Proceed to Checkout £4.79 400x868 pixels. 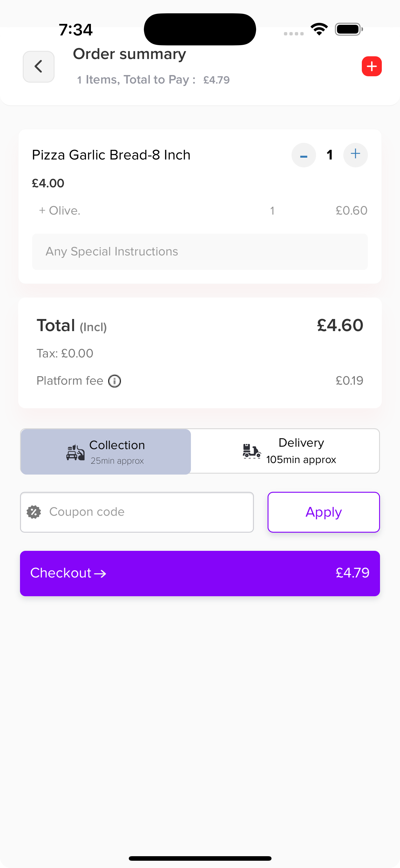pyautogui.click(x=200, y=574)
